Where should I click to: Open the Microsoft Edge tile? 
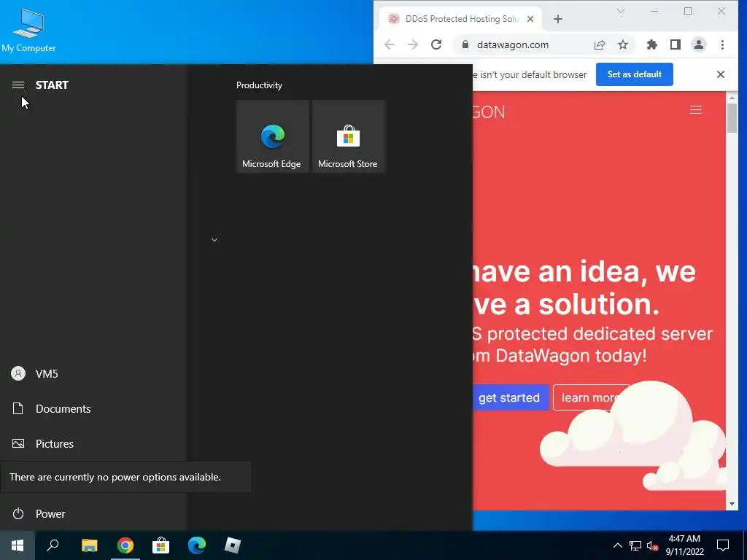click(273, 136)
